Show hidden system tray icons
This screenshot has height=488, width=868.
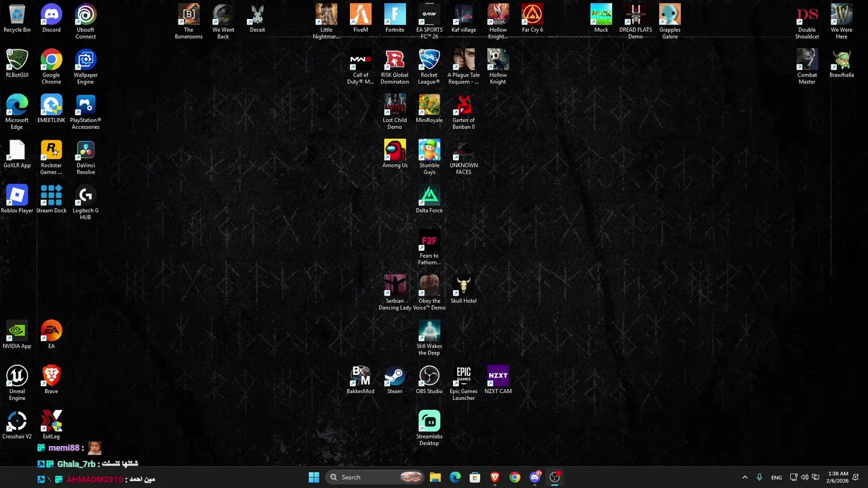coord(745,477)
